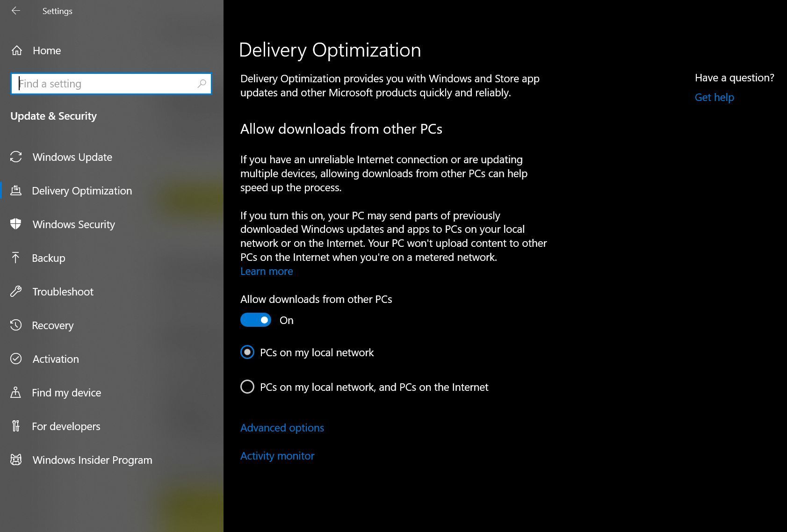Viewport: 787px width, 532px height.
Task: Click the Have a question? text
Action: pos(734,78)
